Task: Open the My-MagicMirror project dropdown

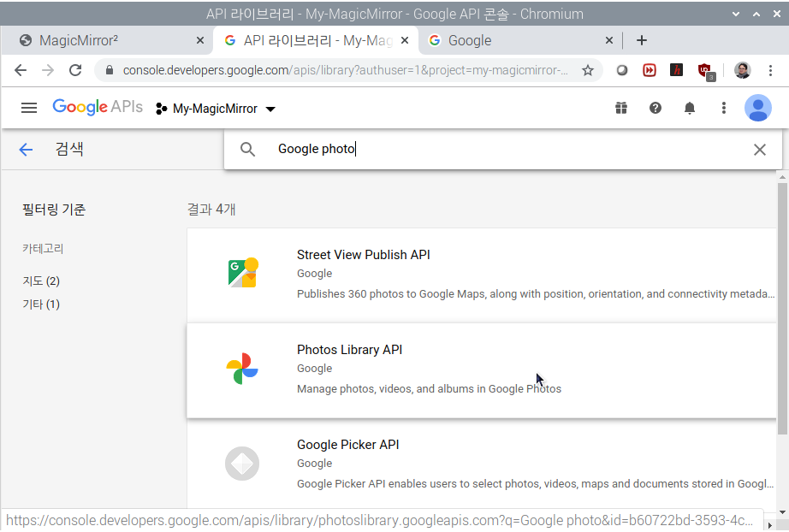Action: [216, 109]
